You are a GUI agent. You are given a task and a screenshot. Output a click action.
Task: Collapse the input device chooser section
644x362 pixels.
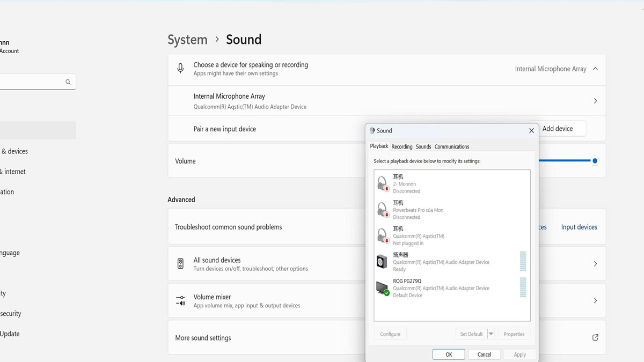[x=595, y=69]
